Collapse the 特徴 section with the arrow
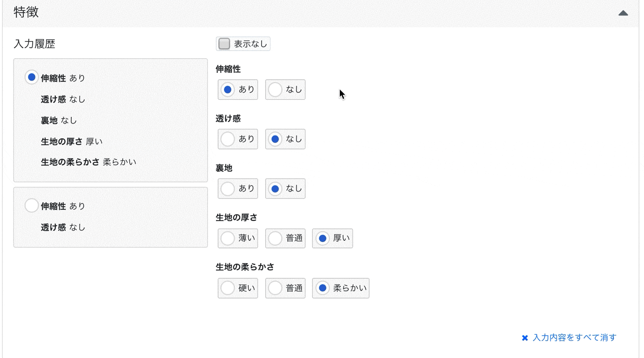 click(x=623, y=13)
